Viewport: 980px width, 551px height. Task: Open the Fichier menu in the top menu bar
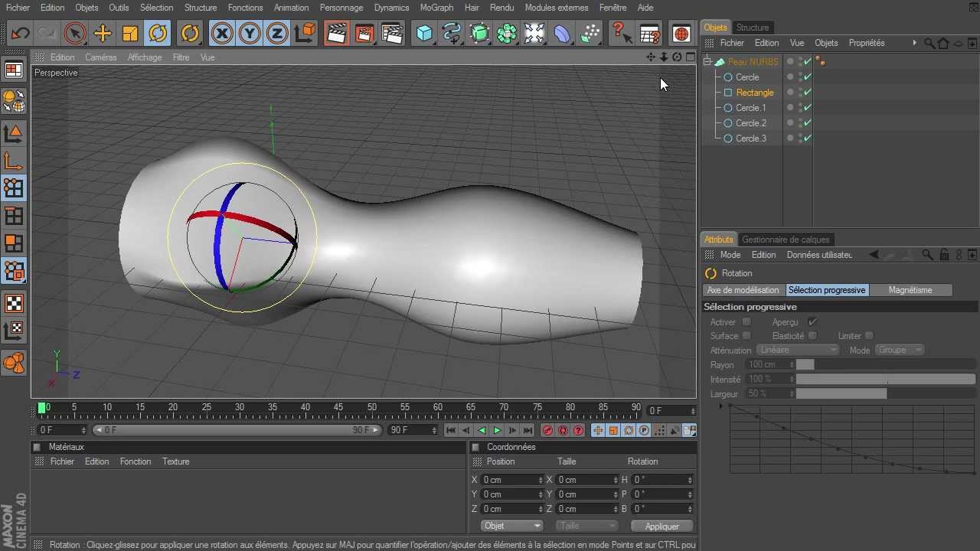18,8
